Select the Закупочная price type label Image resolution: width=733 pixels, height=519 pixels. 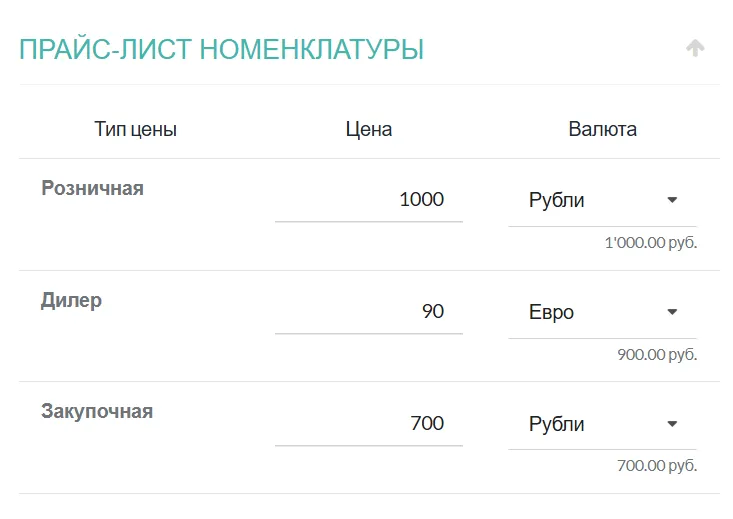click(x=97, y=411)
